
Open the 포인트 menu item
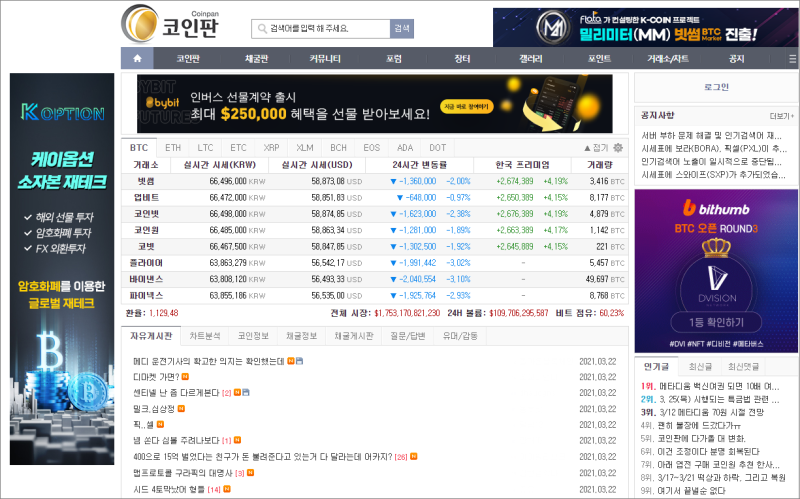coord(599,59)
